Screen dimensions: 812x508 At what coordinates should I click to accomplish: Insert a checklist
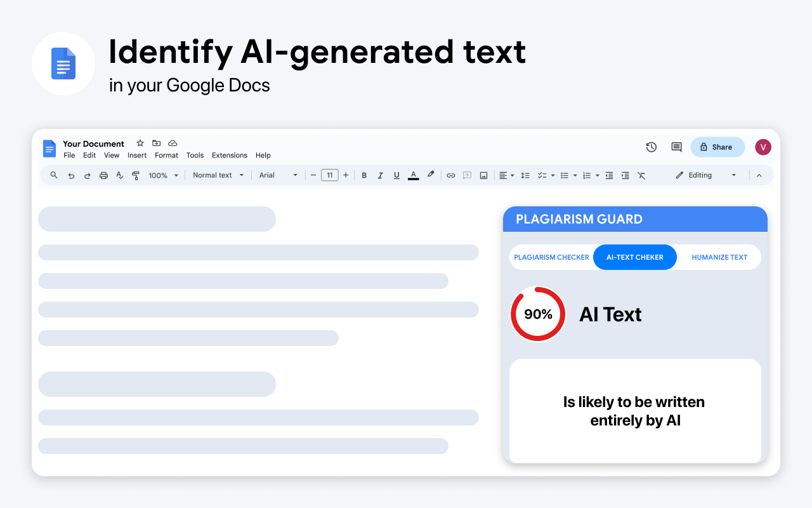(542, 175)
